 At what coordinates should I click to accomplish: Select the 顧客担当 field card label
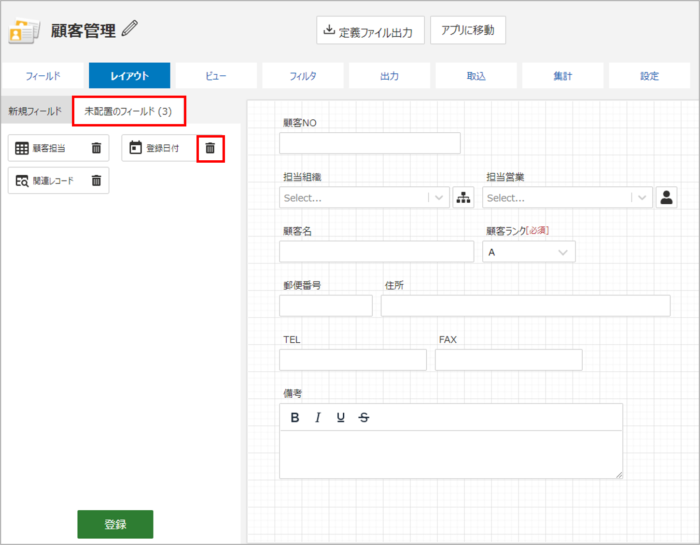(49, 148)
